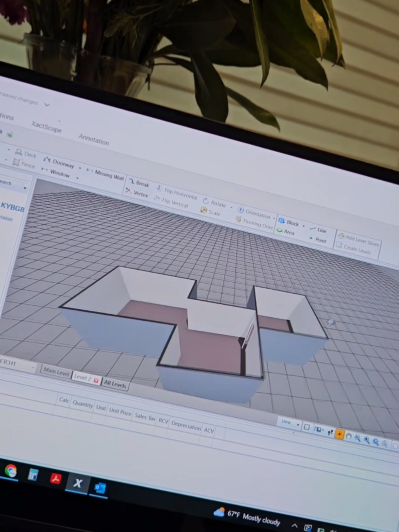Image resolution: width=399 pixels, height=532 pixels.
Task: Click Add Level Slices
Action: [358, 240]
